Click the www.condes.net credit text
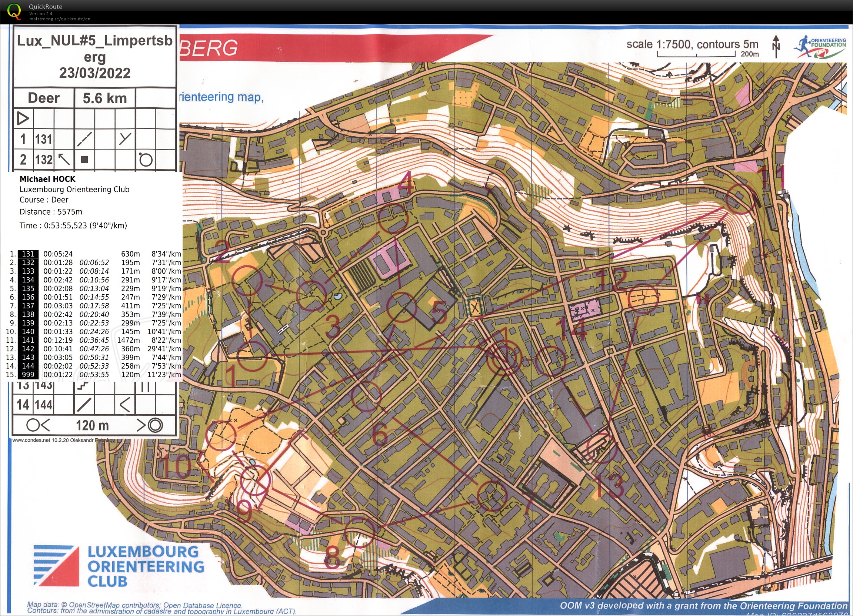 click(64, 440)
